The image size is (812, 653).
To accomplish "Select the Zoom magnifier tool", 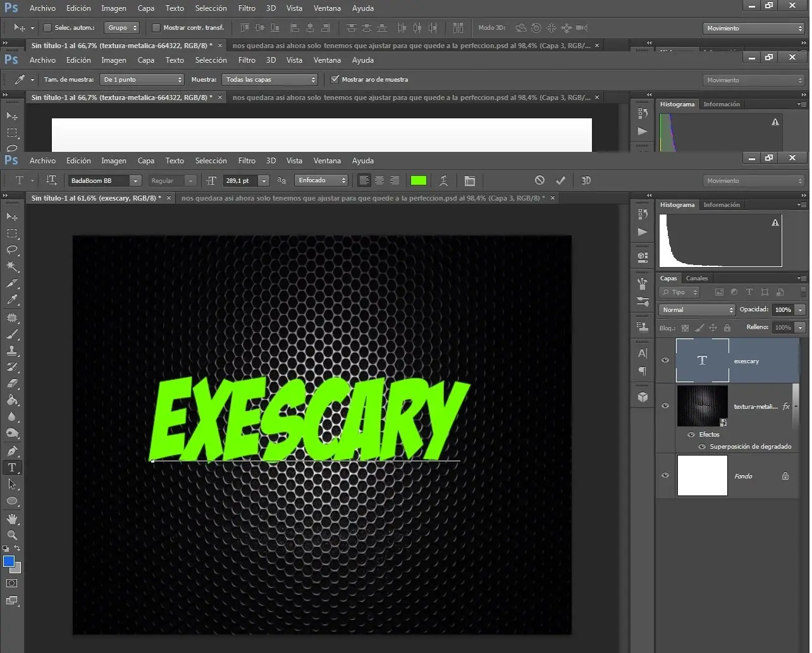I will point(12,535).
